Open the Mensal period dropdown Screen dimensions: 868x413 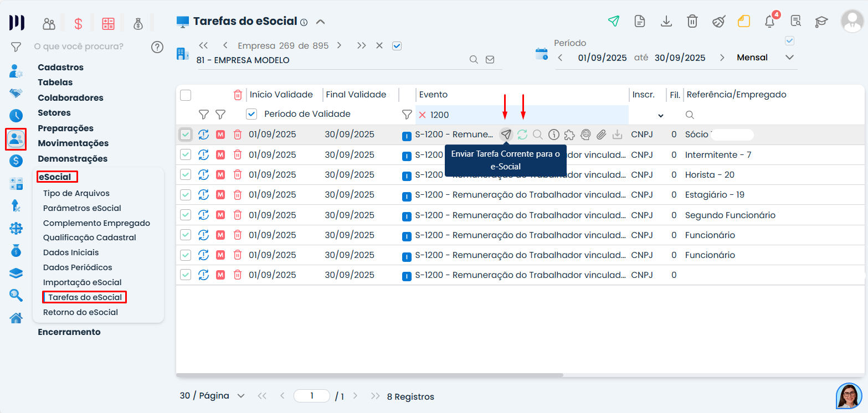pos(789,58)
